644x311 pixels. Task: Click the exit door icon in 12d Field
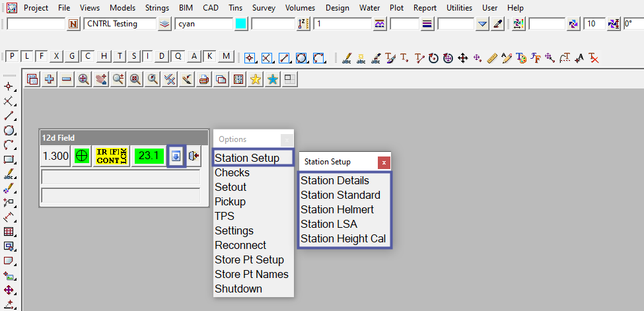[194, 156]
